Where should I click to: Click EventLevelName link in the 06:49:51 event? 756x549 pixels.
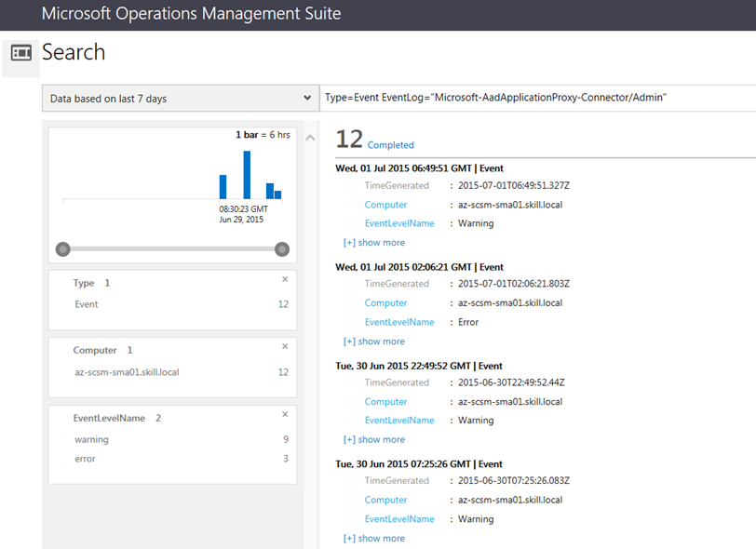[399, 223]
